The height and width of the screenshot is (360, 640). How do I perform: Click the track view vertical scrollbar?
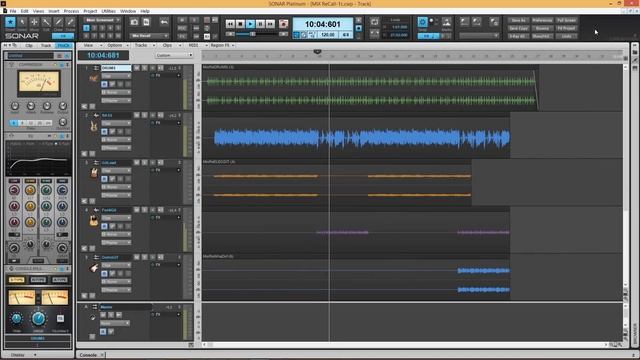[626, 176]
